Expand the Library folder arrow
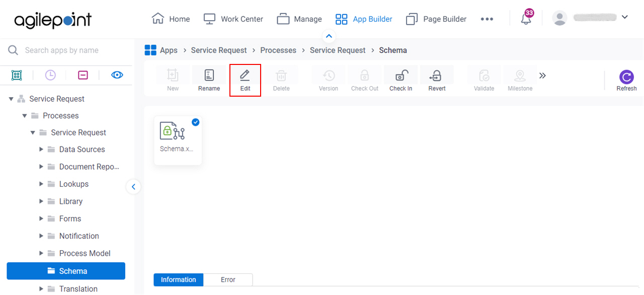 (x=41, y=201)
